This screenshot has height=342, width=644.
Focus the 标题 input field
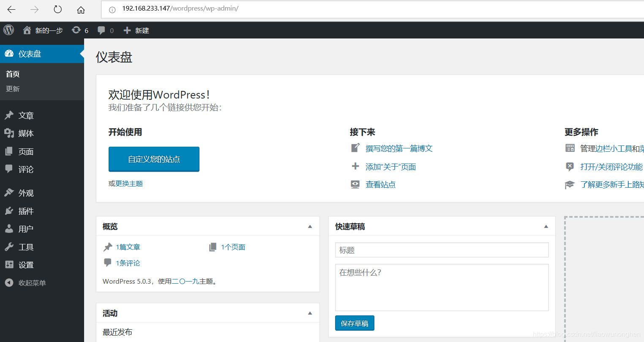[442, 250]
